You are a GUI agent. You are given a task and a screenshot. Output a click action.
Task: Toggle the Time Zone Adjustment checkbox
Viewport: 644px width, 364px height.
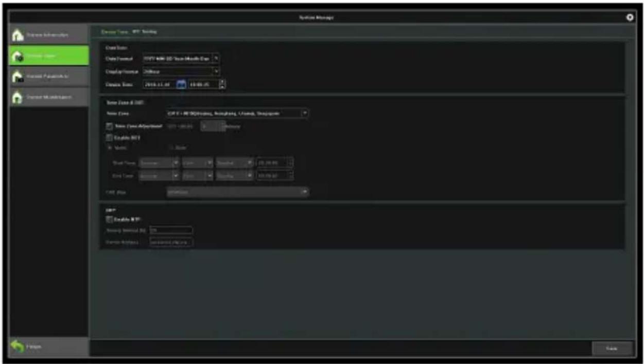[109, 126]
